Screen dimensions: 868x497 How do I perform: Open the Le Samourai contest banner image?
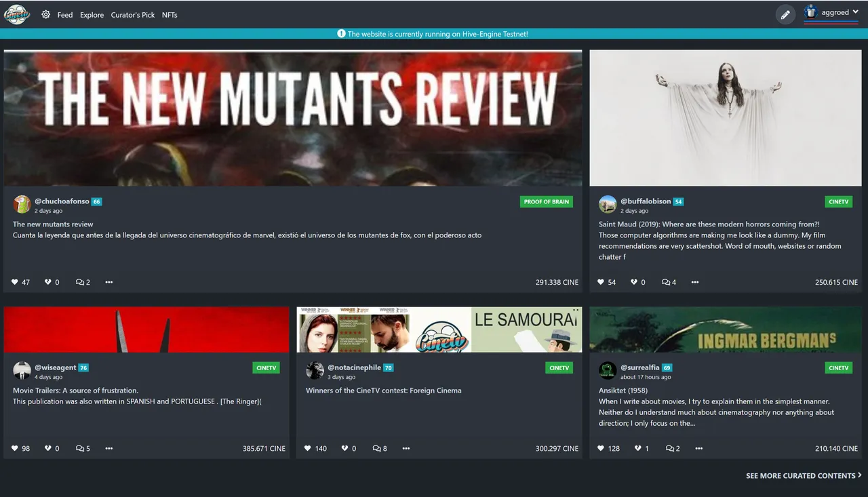pos(439,330)
